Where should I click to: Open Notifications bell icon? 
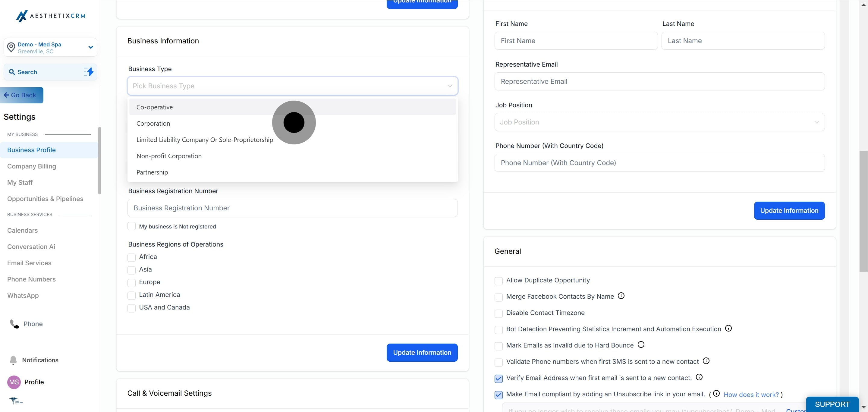13,360
